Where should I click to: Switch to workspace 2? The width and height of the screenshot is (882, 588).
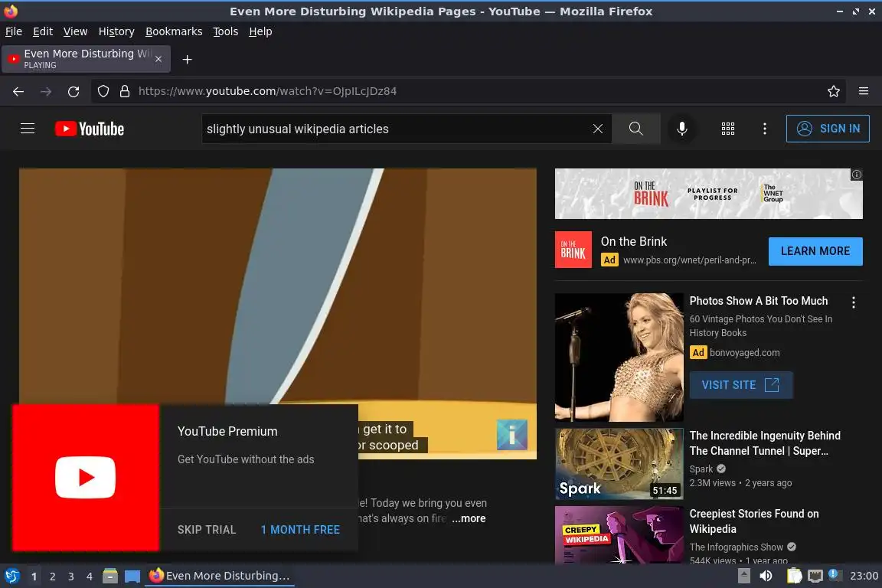click(52, 577)
